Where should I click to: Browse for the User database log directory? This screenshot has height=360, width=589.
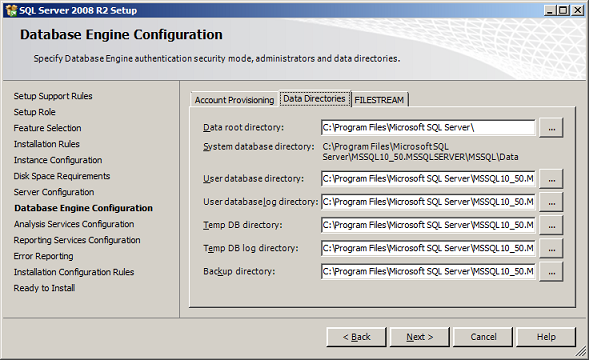(x=551, y=202)
